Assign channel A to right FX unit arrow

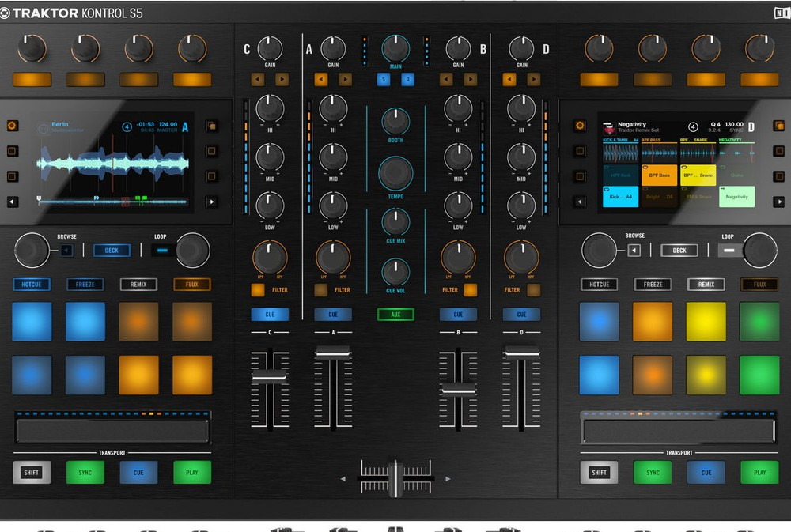(346, 79)
